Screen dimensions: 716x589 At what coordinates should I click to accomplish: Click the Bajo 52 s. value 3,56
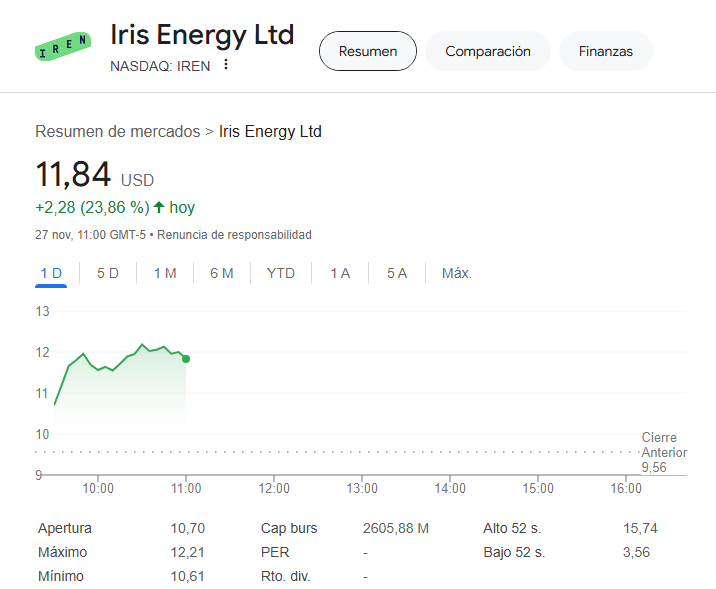click(637, 552)
